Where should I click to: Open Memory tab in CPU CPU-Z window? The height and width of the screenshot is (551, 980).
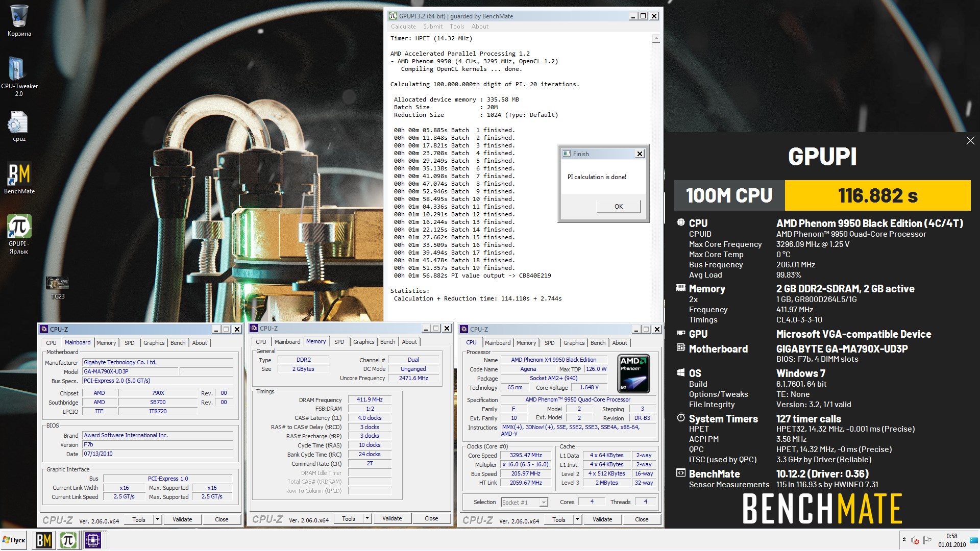(526, 343)
